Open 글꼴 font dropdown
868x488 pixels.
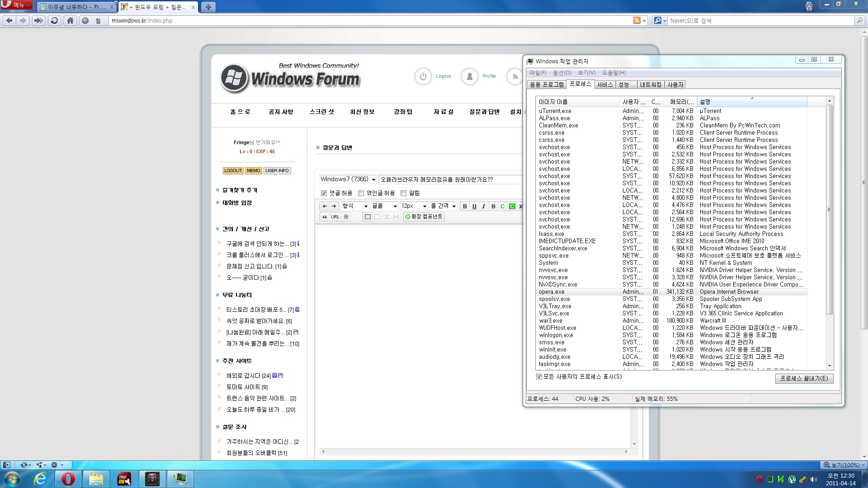point(384,206)
